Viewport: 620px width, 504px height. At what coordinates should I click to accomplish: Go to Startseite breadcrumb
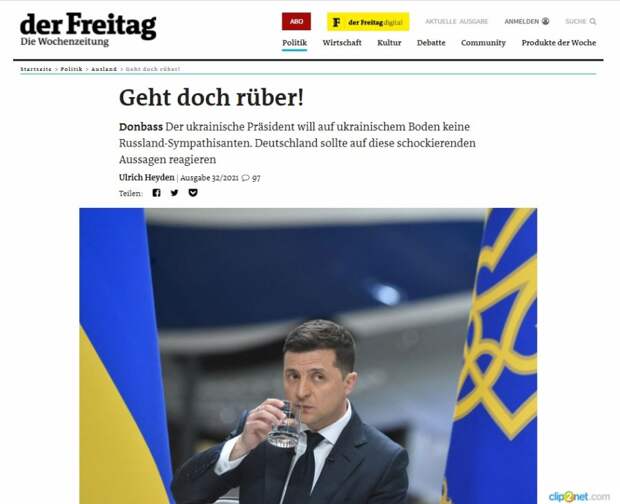(x=36, y=69)
